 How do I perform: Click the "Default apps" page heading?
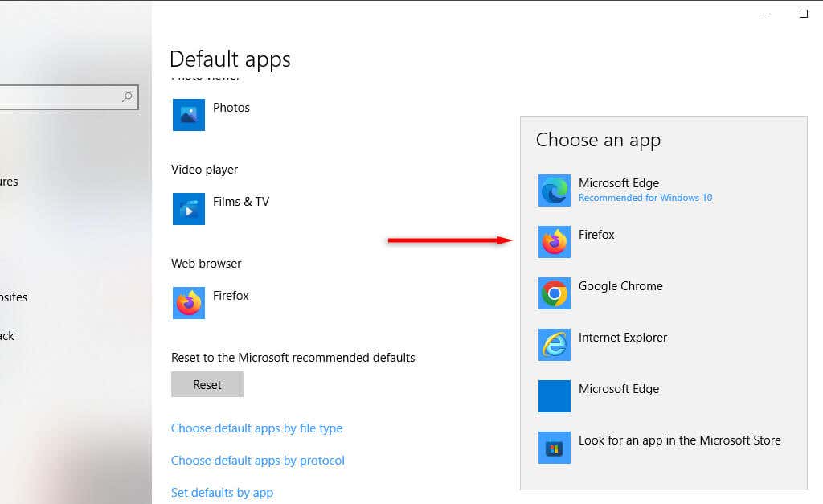230,59
